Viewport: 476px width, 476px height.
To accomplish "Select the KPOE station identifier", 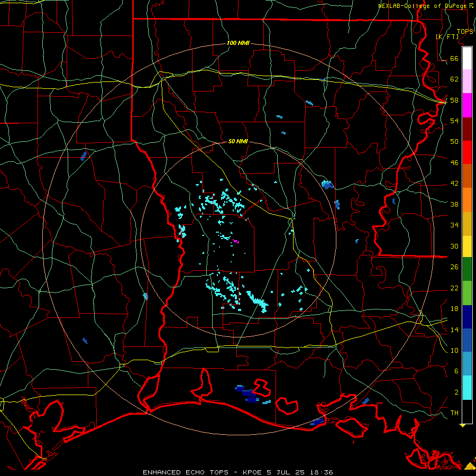I will tap(252, 472).
